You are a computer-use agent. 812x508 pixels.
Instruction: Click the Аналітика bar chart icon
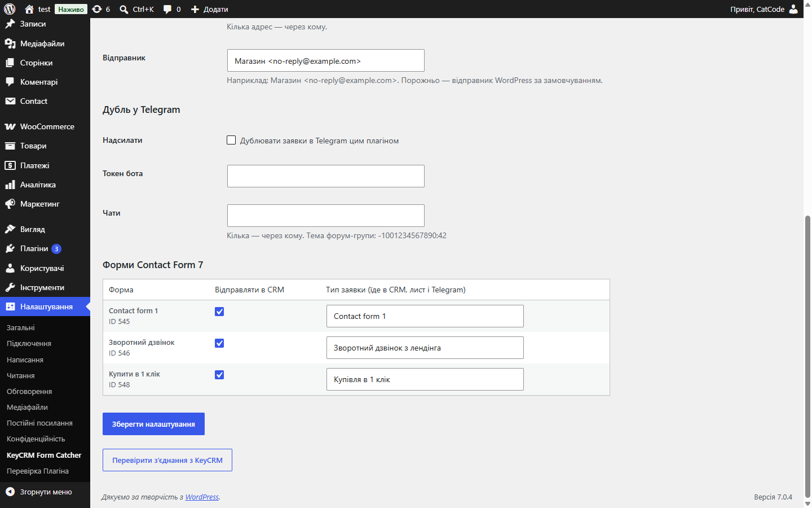[10, 185]
